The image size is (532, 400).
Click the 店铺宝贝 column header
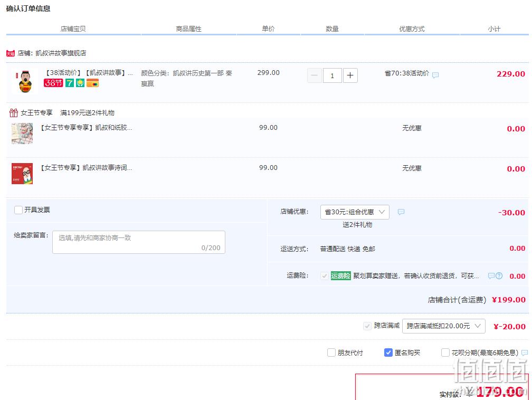click(x=73, y=29)
